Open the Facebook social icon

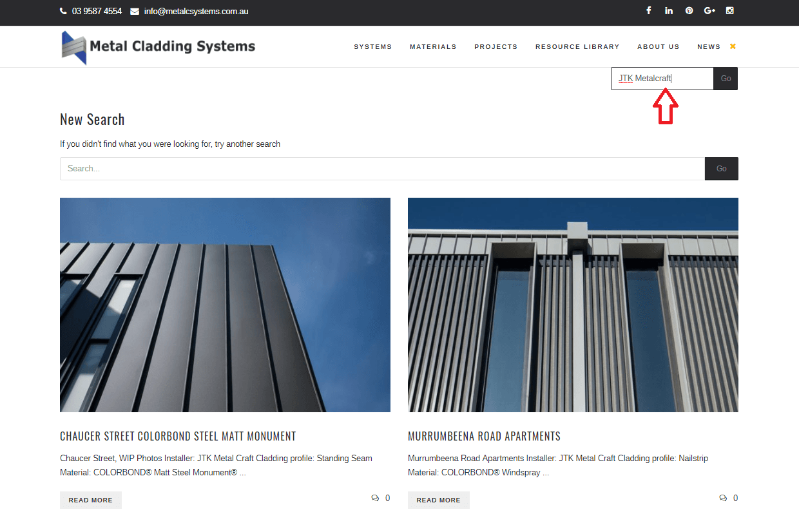[x=649, y=10]
